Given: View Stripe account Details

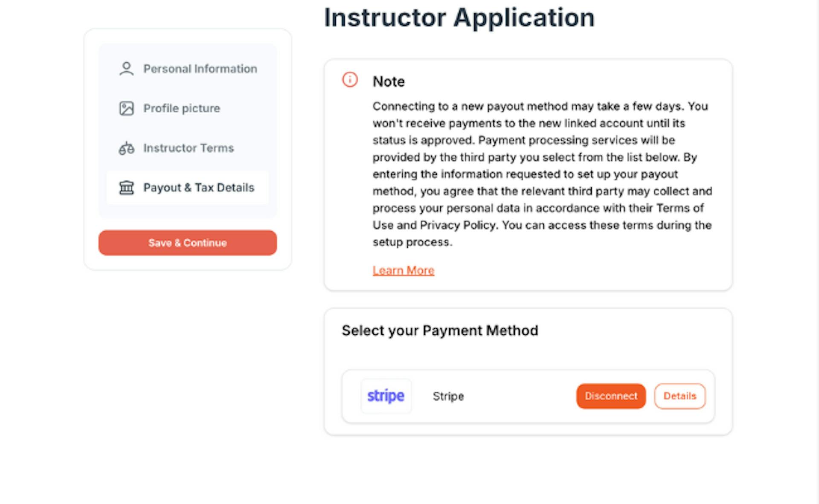Looking at the screenshot, I should pyautogui.click(x=680, y=396).
